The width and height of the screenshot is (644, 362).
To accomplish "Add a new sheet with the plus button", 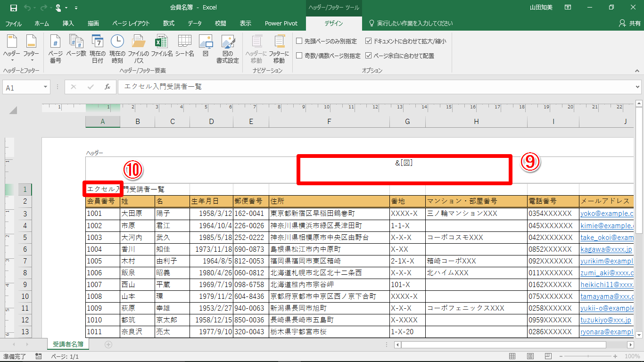I will (x=108, y=345).
